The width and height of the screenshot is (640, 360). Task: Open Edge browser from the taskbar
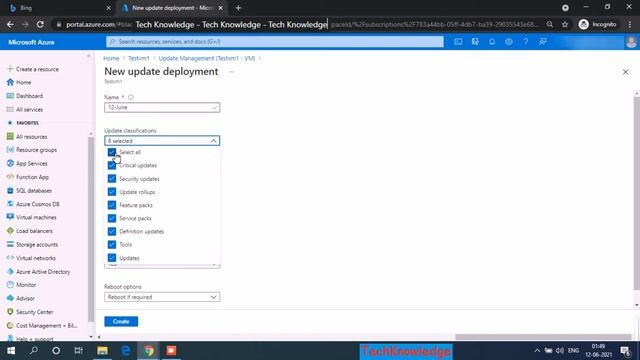(x=126, y=351)
